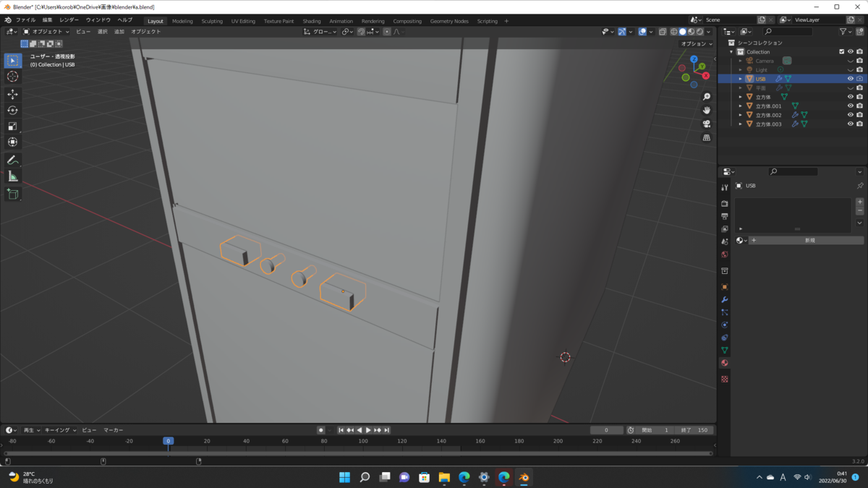Collapse the Collection tree row
The height and width of the screenshot is (488, 868).
(731, 52)
